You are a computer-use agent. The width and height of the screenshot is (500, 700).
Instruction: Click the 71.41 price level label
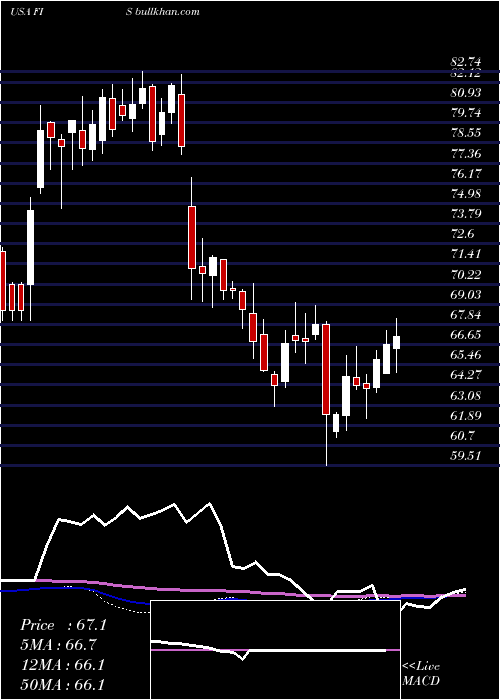[466, 254]
